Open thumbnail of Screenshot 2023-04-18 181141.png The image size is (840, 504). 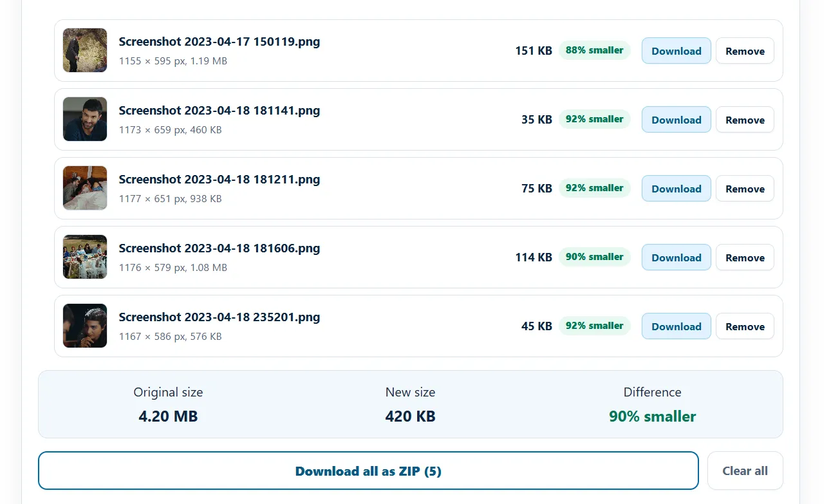[x=85, y=119]
